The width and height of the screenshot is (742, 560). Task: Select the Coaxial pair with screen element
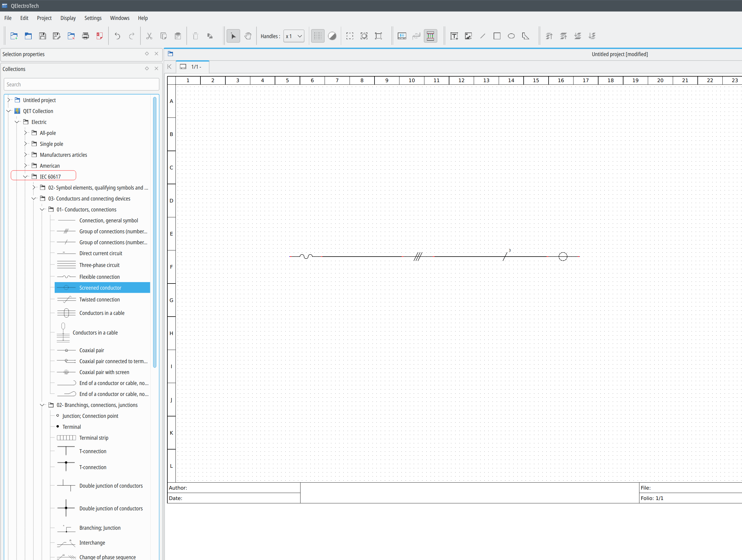click(102, 372)
